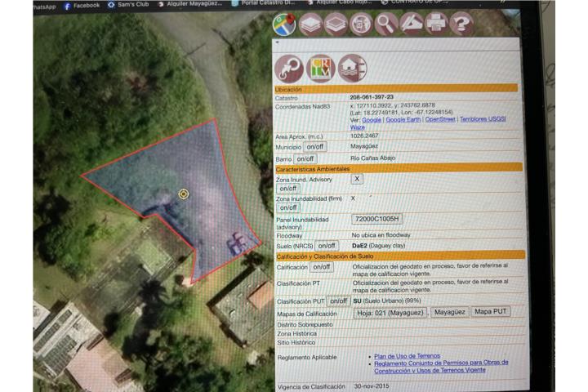Viewport: 588px width, 392px height.
Task: Select the Catastro number 208-061-397-23
Action: (x=372, y=97)
